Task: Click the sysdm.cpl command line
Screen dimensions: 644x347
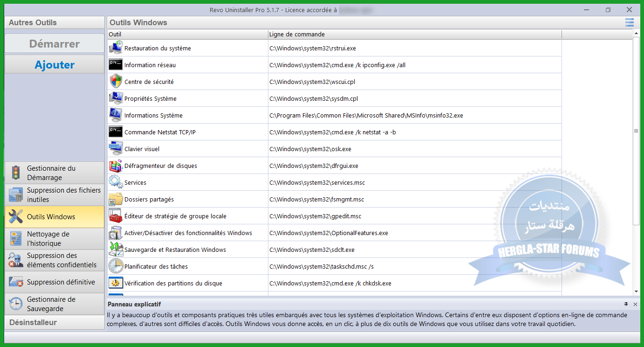Action: click(314, 99)
